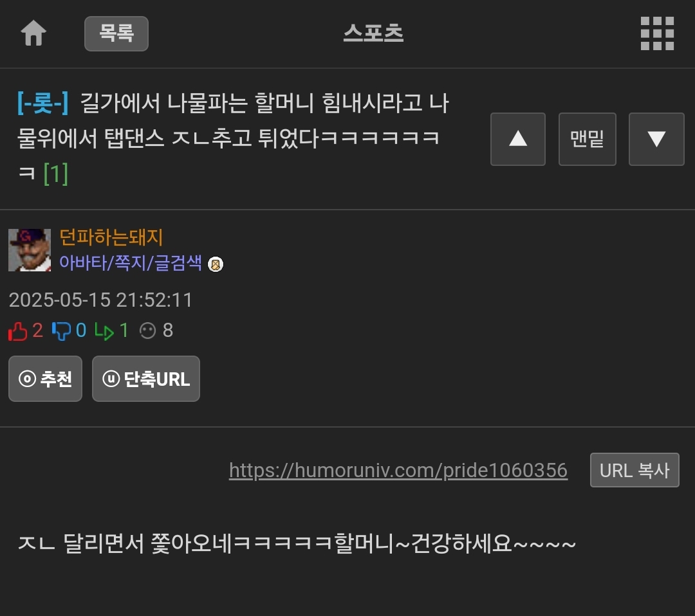The width and height of the screenshot is (695, 616).
Task: Click the 맨밑 go-to-bottom button
Action: point(588,139)
